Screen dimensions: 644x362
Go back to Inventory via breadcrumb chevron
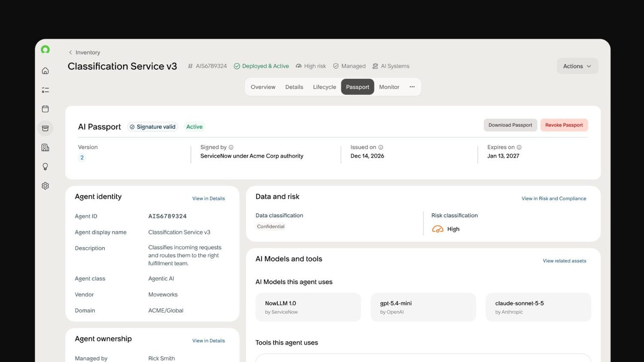coord(70,52)
